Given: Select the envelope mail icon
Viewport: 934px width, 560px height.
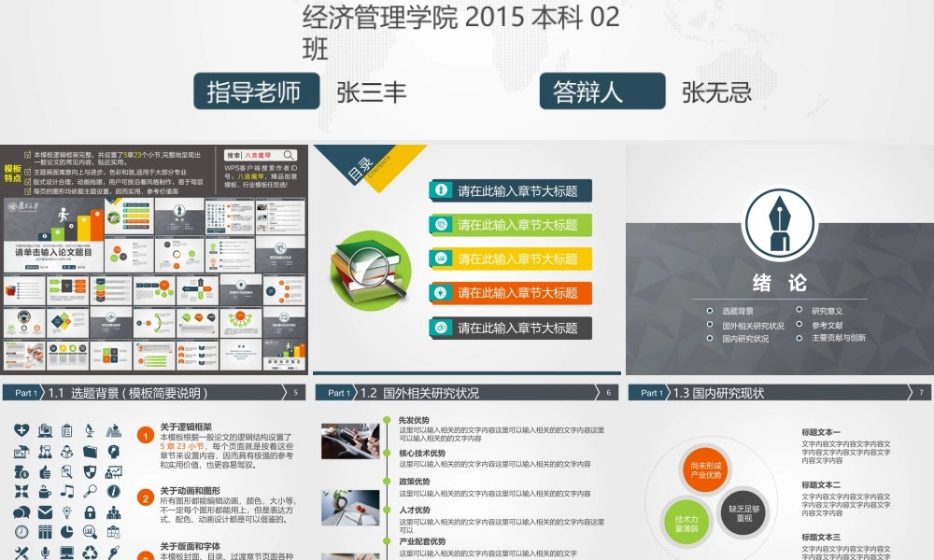Looking at the screenshot, I should click(45, 511).
